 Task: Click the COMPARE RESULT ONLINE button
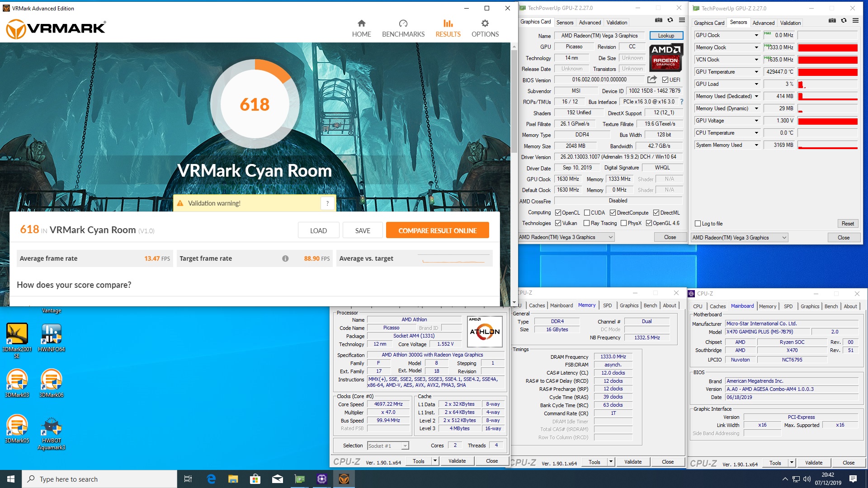click(x=437, y=230)
